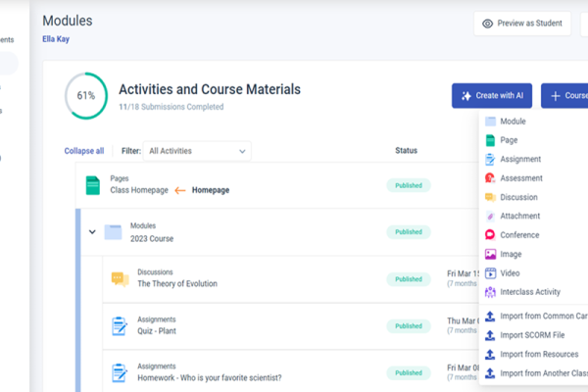The height and width of the screenshot is (392, 588).
Task: Select Import from Common Cartridge menu entry
Action: coord(544,317)
